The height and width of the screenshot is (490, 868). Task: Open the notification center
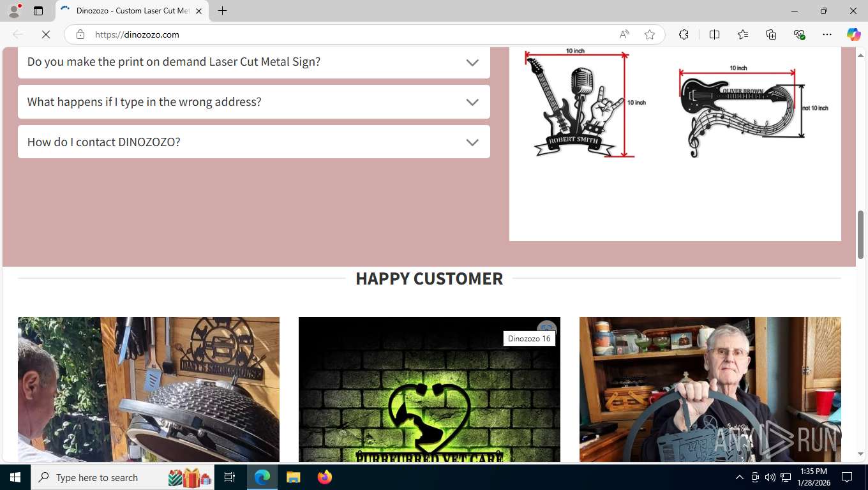847,477
